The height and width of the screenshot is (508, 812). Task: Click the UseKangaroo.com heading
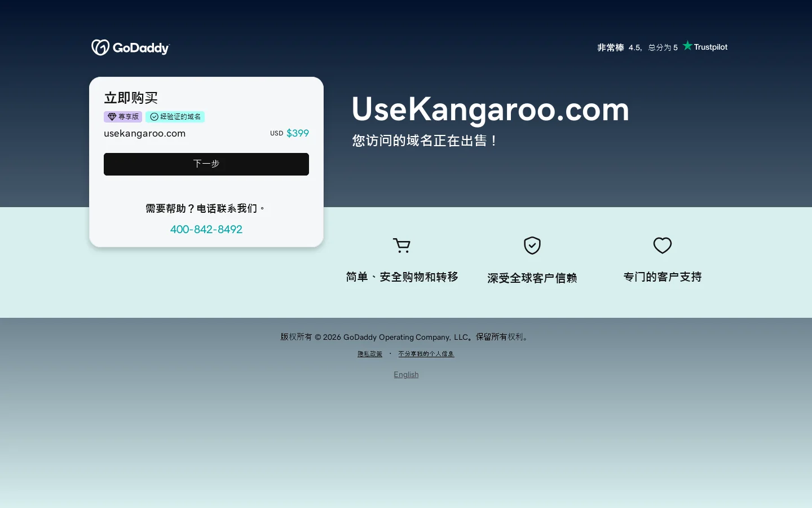pyautogui.click(x=490, y=109)
